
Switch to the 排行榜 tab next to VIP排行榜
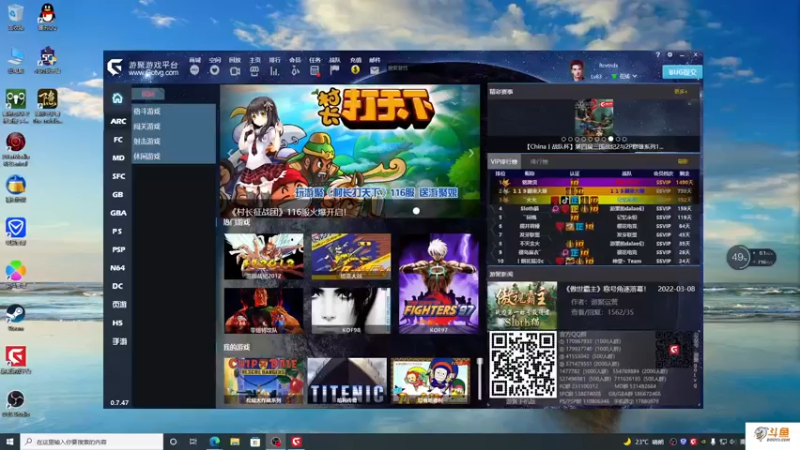point(539,162)
